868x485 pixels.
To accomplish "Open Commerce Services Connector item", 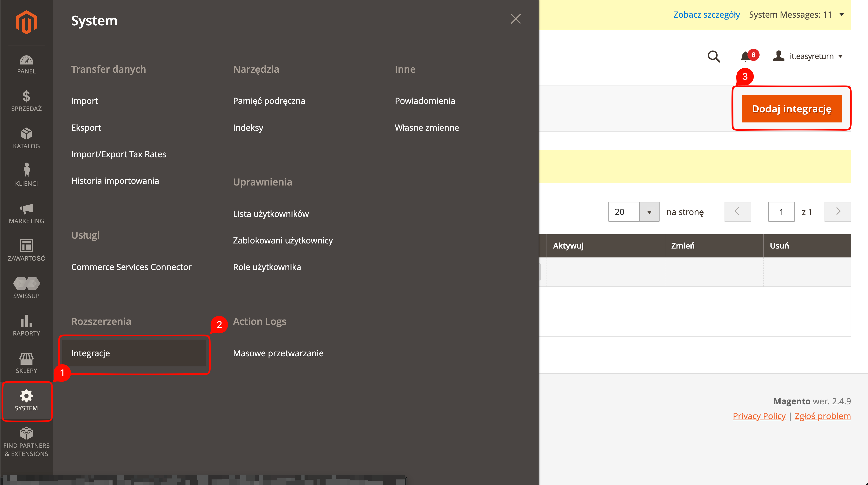I will (131, 267).
